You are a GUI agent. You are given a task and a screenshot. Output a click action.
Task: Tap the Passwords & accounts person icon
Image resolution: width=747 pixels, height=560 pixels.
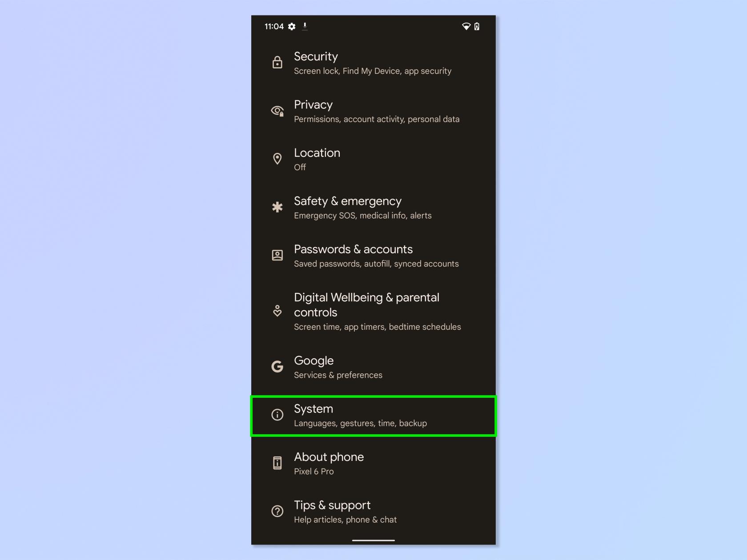(277, 255)
